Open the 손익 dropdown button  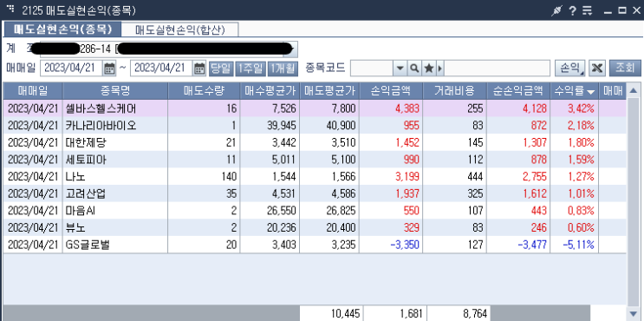[571, 69]
